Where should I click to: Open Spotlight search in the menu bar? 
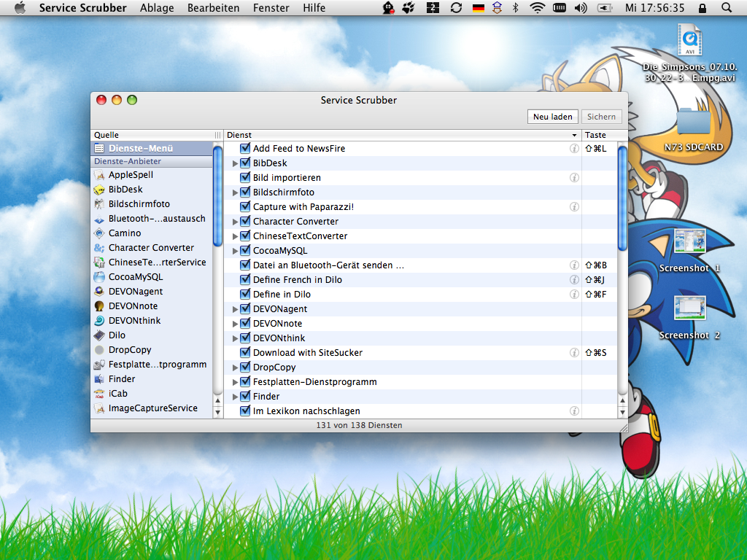click(727, 7)
